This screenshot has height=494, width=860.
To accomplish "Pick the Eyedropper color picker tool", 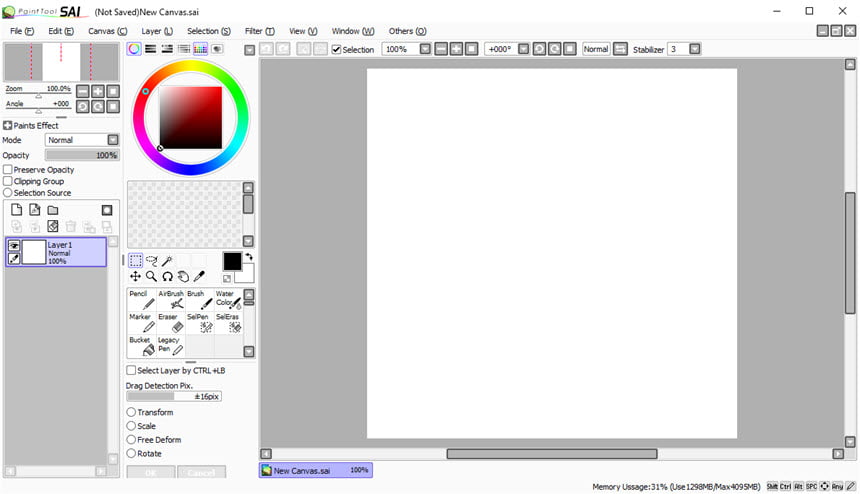I will point(199,276).
